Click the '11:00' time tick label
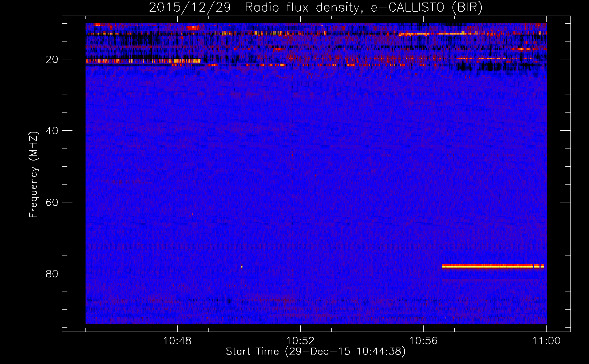Viewport: 589px width, 364px height. coord(546,341)
